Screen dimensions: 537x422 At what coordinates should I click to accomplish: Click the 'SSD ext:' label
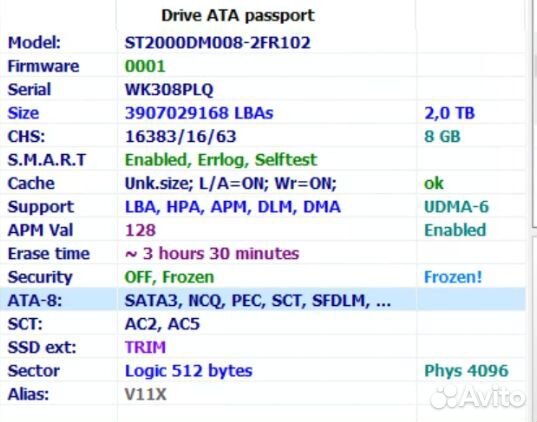coord(42,347)
